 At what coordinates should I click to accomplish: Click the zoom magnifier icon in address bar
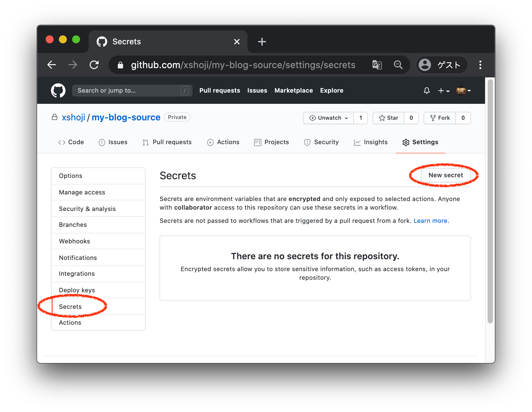[398, 65]
